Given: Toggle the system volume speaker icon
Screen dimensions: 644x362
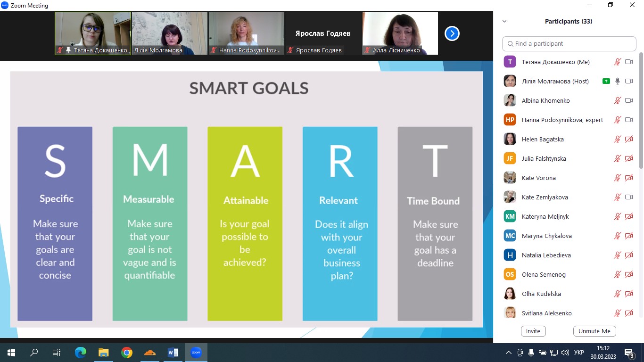Looking at the screenshot, I should tap(565, 353).
